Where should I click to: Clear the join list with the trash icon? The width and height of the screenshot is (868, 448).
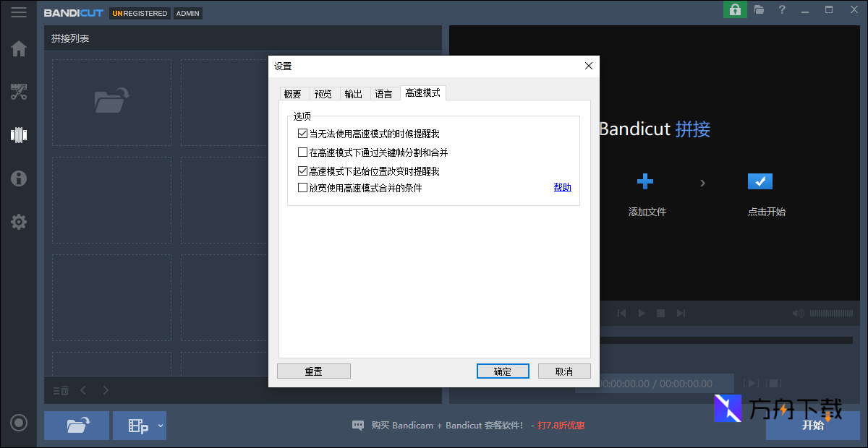tap(60, 390)
